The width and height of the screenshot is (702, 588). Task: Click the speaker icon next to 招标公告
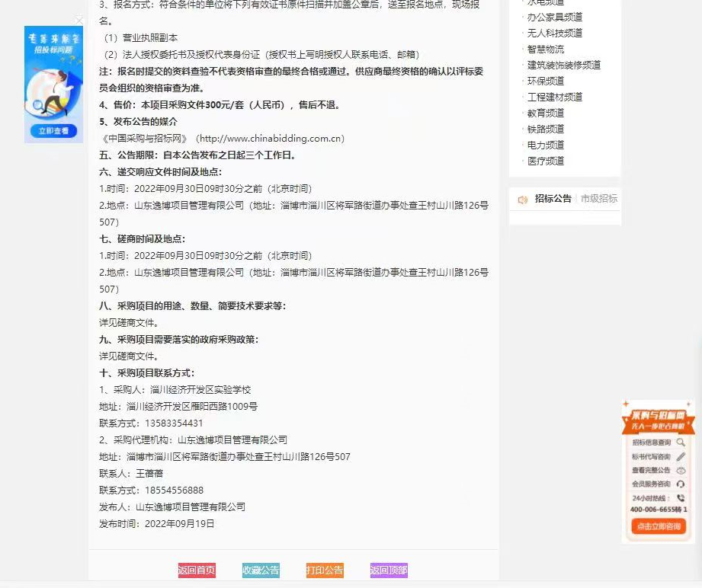pyautogui.click(x=523, y=200)
